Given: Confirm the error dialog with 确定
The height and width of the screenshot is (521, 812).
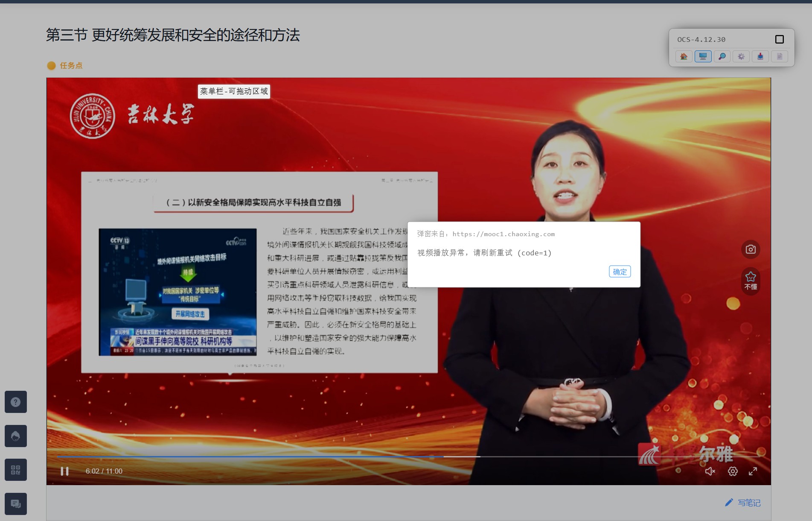Looking at the screenshot, I should [x=620, y=272].
